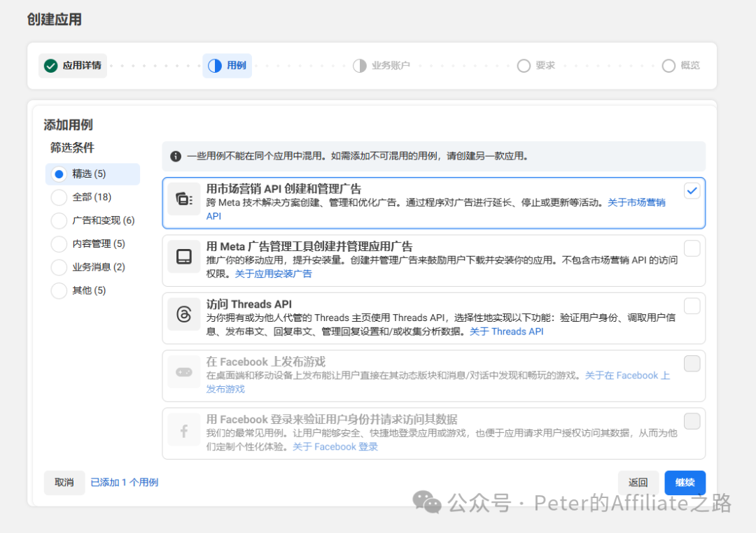Click the 已添加 1 个用例 link
Image resolution: width=756 pixels, height=533 pixels.
click(x=124, y=483)
